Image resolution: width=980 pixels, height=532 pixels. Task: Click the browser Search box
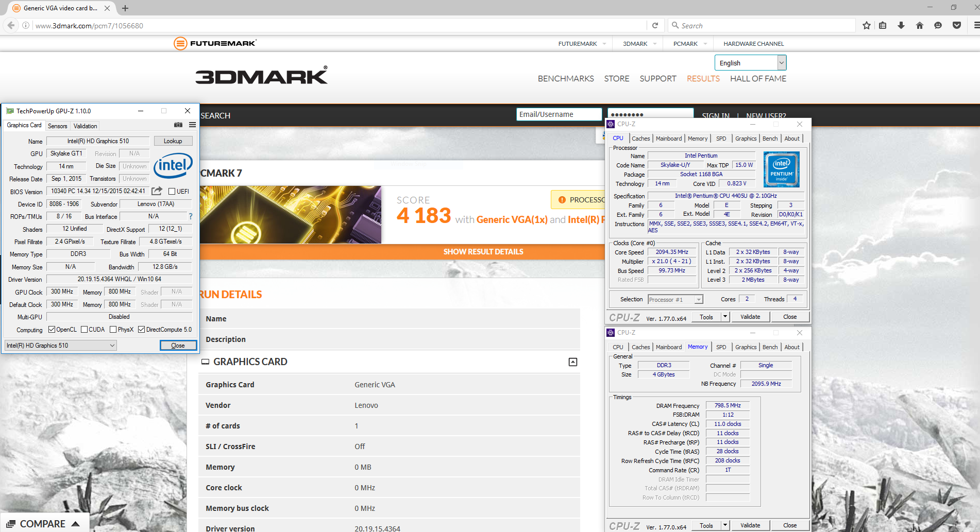(762, 25)
